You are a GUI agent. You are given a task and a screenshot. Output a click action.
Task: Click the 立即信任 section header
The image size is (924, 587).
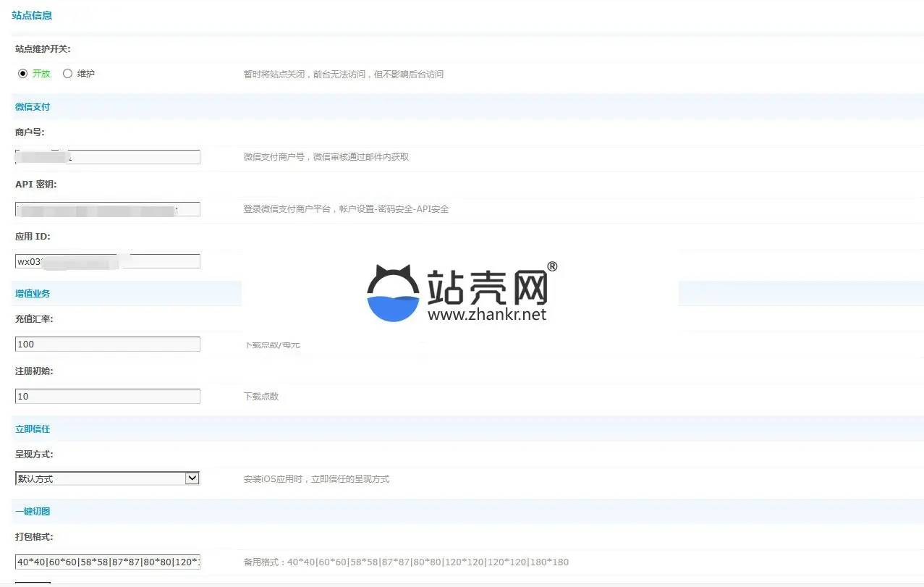point(33,429)
